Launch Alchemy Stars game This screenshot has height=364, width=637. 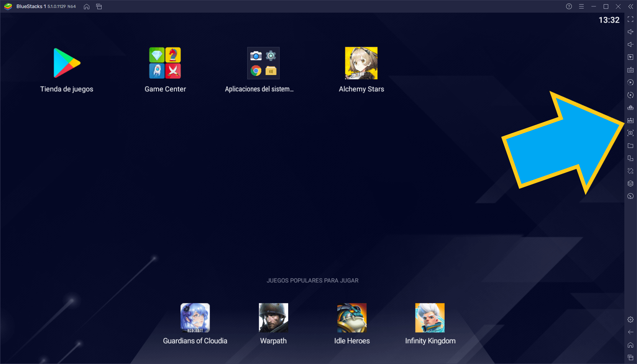(361, 63)
